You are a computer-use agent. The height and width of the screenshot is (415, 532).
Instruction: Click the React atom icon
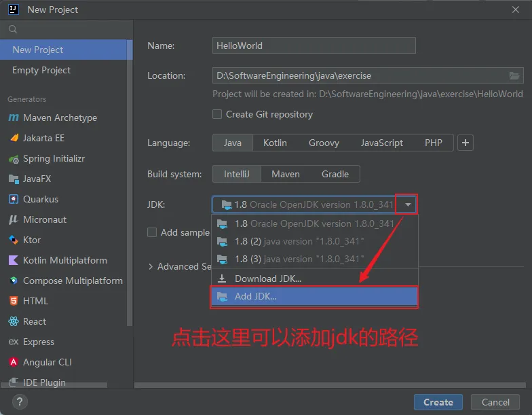tap(14, 322)
